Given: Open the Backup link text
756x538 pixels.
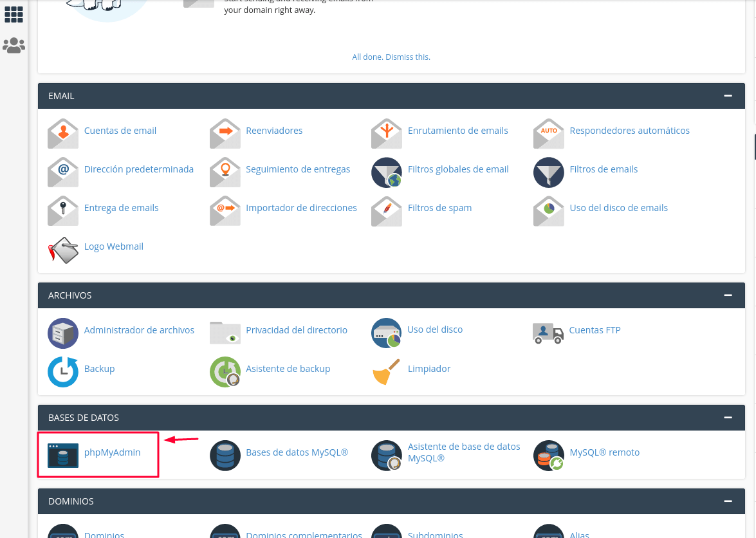Looking at the screenshot, I should pos(99,369).
